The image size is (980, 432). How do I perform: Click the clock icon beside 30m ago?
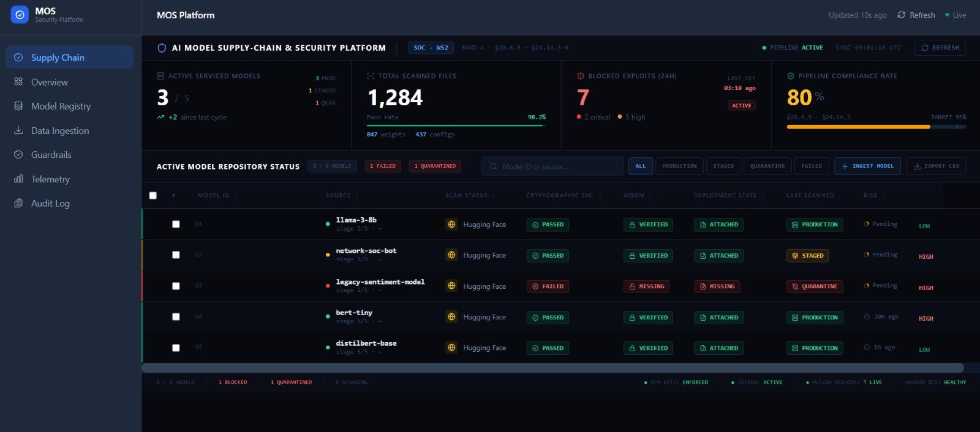(867, 316)
